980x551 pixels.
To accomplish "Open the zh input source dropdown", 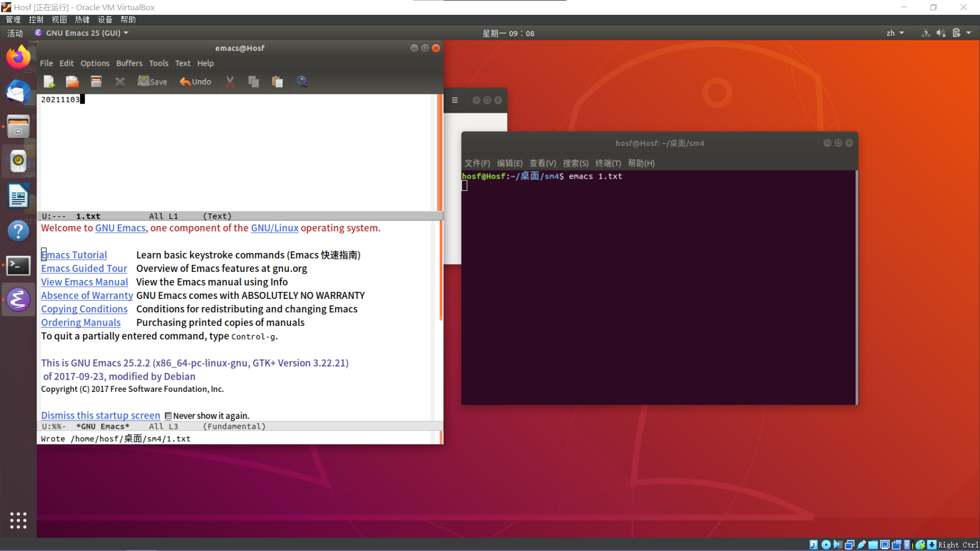I will coord(895,33).
